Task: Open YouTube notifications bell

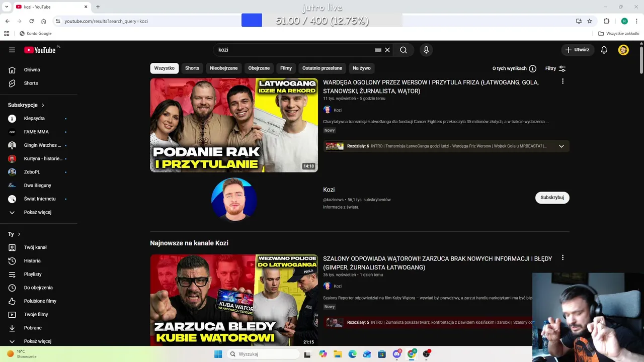Action: click(x=604, y=50)
